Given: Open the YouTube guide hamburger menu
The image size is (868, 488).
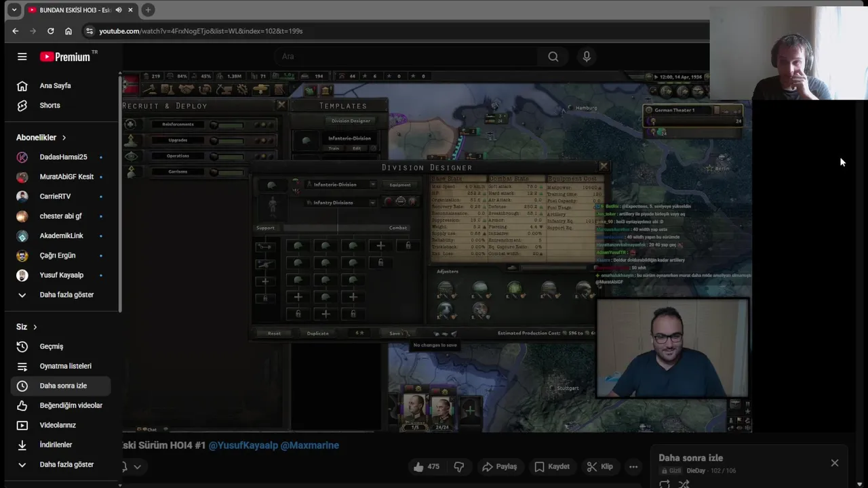Looking at the screenshot, I should [x=22, y=57].
